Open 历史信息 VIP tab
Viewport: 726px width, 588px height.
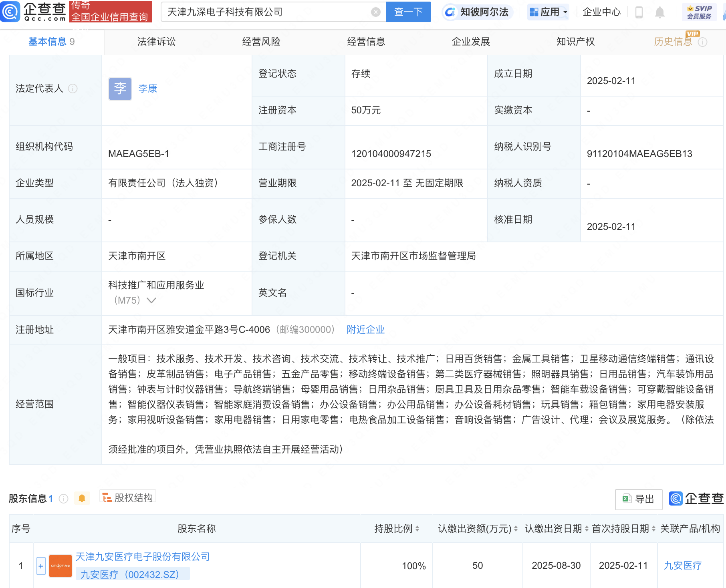673,42
